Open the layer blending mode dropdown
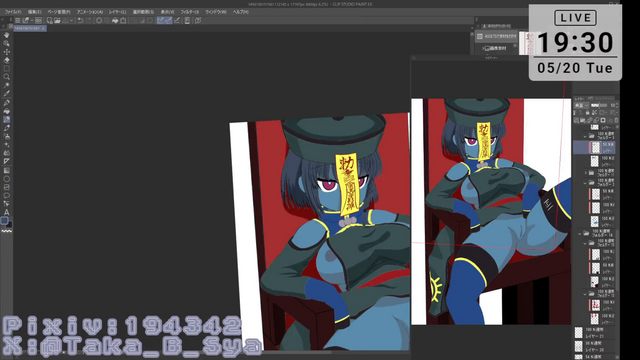 coord(582,105)
